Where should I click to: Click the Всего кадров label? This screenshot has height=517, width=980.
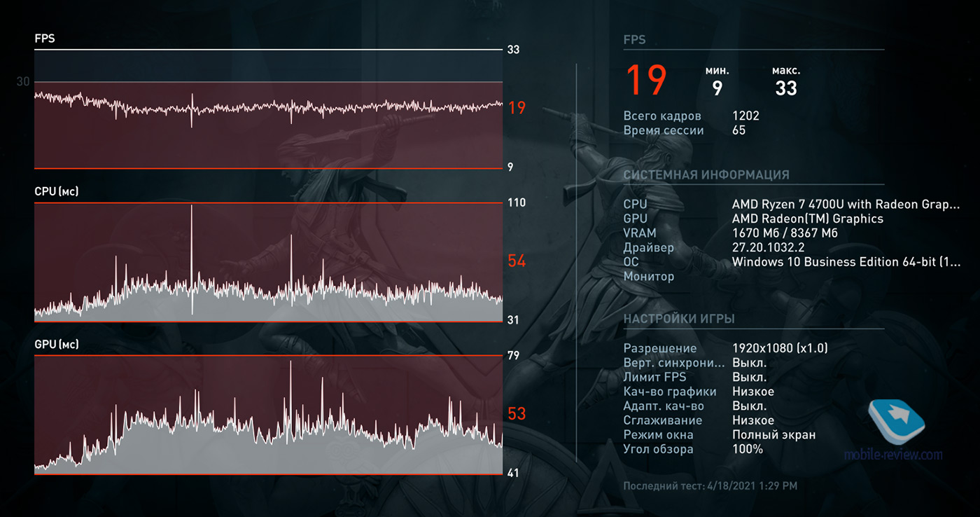tap(662, 116)
